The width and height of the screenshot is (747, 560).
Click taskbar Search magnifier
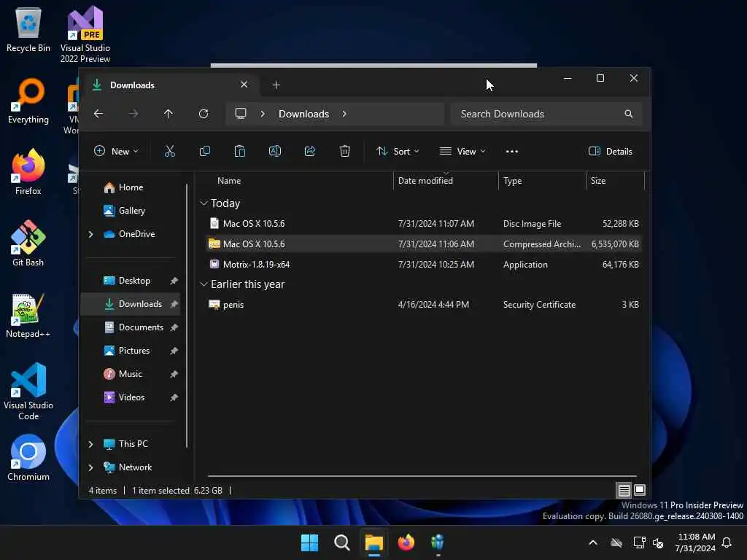[x=342, y=542]
